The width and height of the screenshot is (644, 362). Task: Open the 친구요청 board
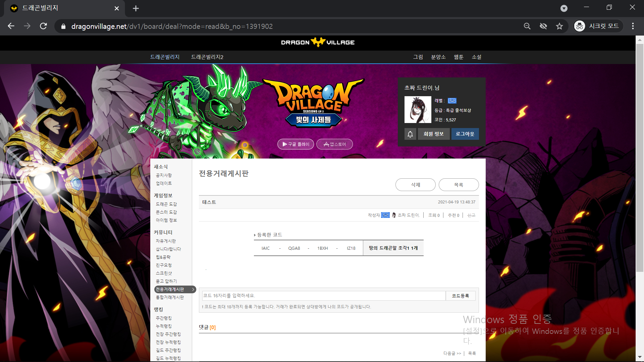(164, 265)
